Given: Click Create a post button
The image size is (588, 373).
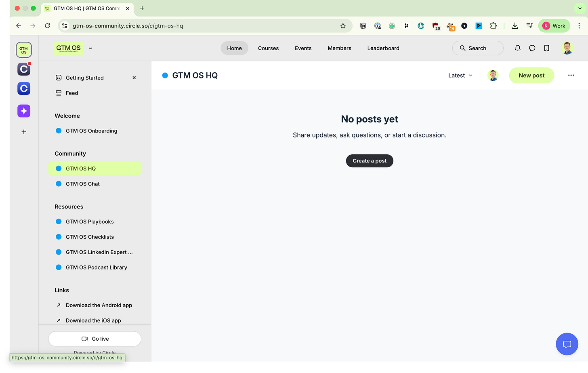Looking at the screenshot, I should [370, 161].
